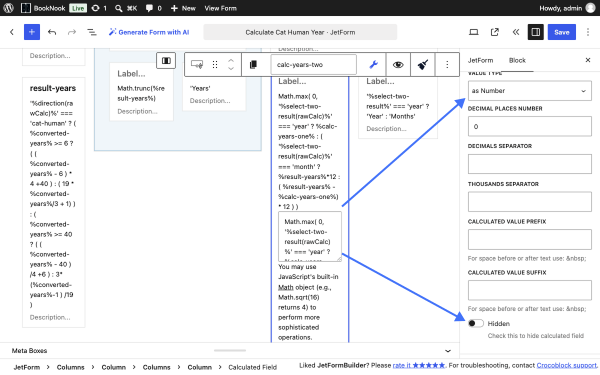This screenshot has width=600, height=375.
Task: Open the document overview list view
Action: pos(92,32)
